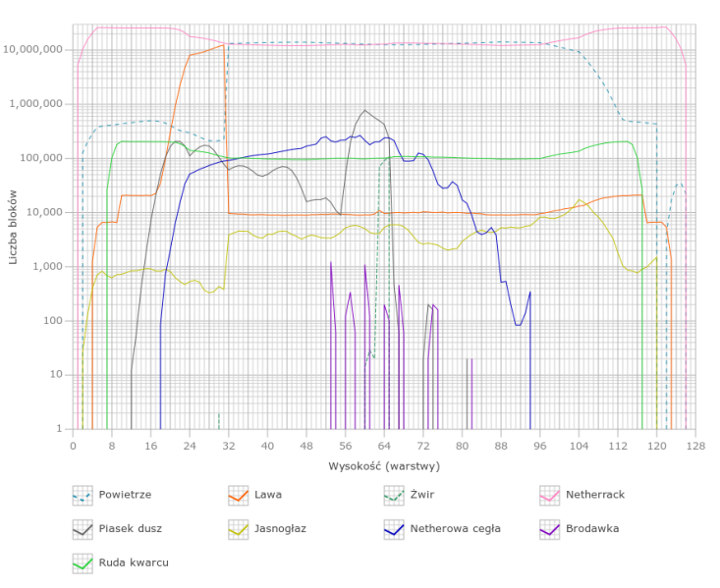Click the yellow Jasnogłaz legend icon
This screenshot has width=720, height=588.
click(239, 528)
